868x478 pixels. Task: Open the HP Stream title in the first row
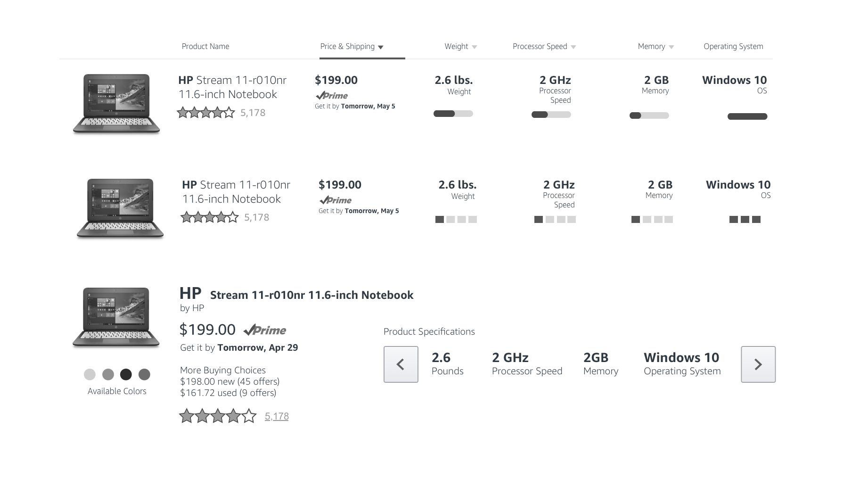[x=232, y=87]
